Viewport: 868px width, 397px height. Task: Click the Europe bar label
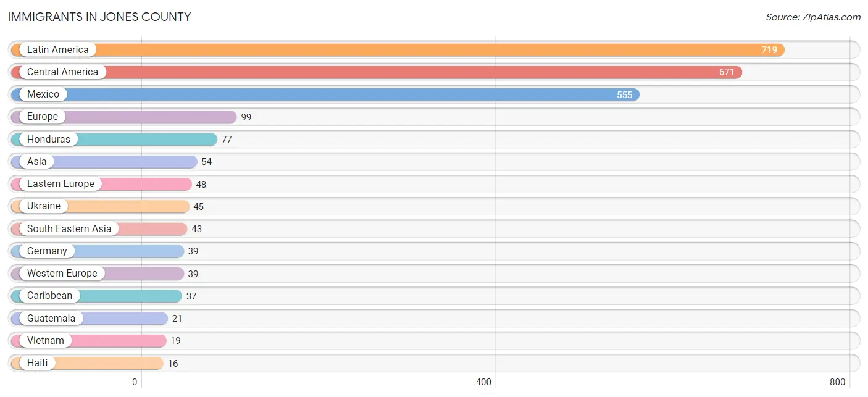click(43, 117)
